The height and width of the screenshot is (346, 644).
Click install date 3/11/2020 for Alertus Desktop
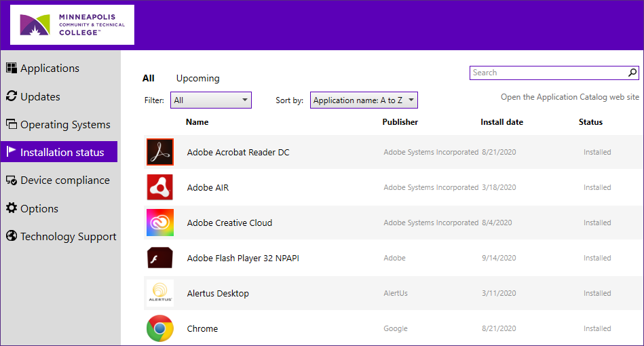(x=499, y=293)
